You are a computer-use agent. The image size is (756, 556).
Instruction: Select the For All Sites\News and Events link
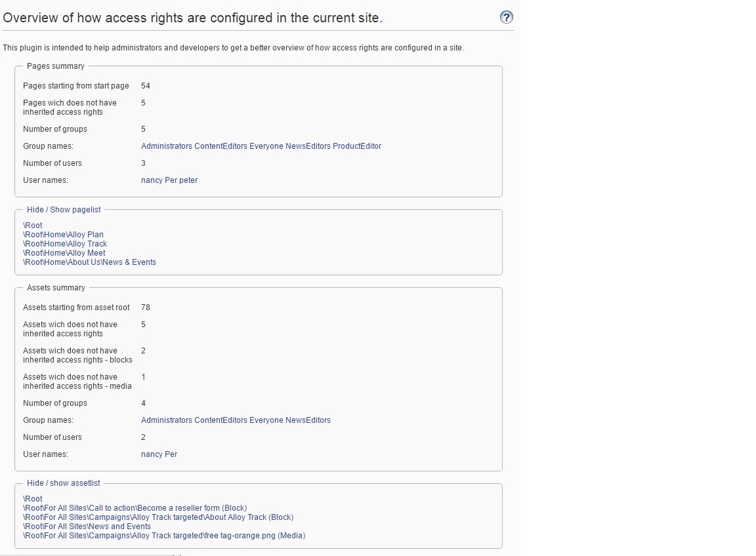[x=87, y=526]
